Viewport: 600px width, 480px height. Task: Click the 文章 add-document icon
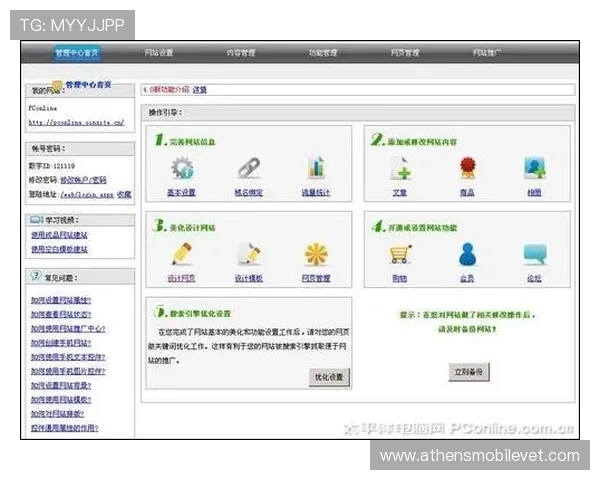[400, 168]
